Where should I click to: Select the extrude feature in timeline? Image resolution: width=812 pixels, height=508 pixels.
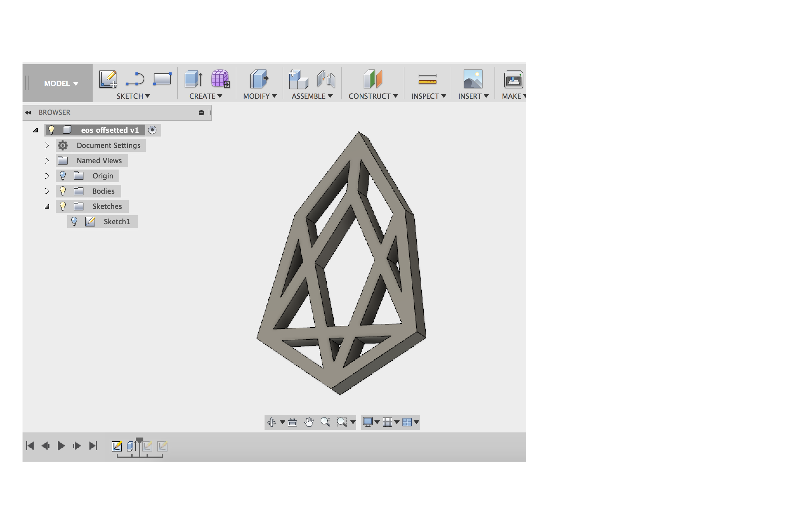tap(132, 446)
